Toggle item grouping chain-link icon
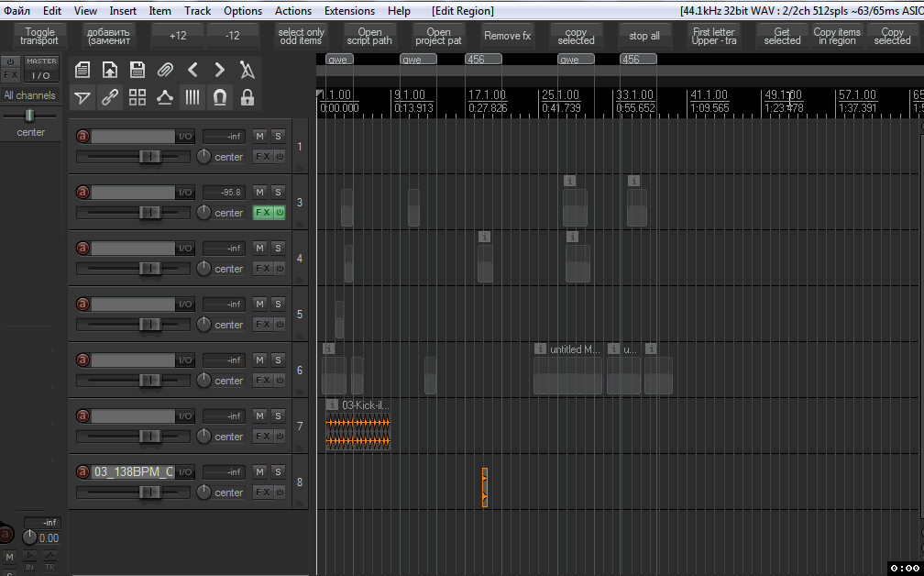The image size is (924, 576). pos(110,97)
